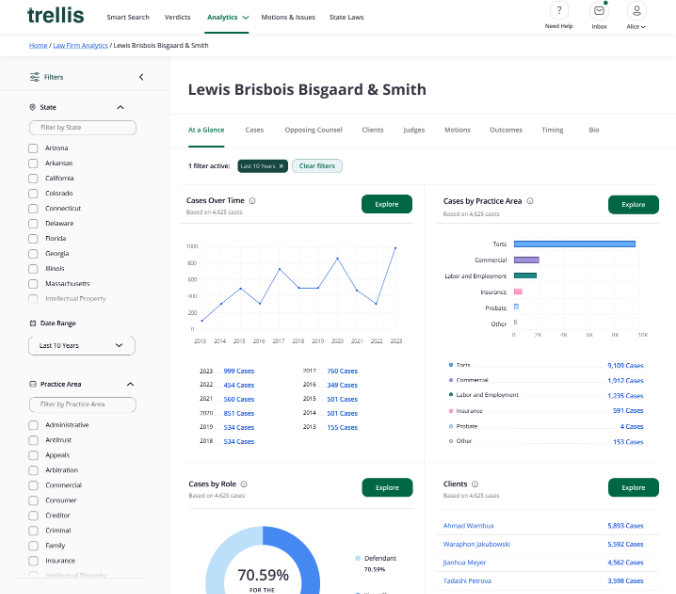The width and height of the screenshot is (676, 594).
Task: Show info for Cases by Role
Action: (x=244, y=484)
